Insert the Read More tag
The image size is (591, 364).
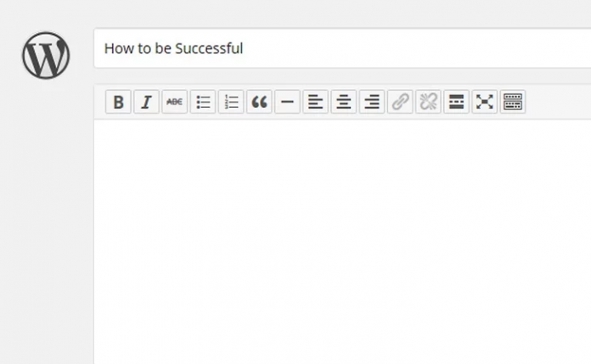point(457,102)
